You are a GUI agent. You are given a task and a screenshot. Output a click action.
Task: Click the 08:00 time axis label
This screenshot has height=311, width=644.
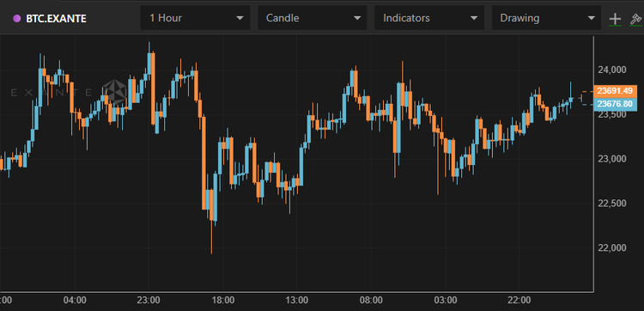[x=371, y=300]
